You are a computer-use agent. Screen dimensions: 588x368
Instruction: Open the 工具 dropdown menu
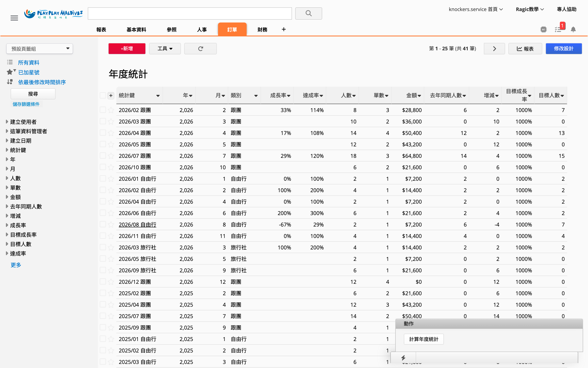(x=165, y=49)
